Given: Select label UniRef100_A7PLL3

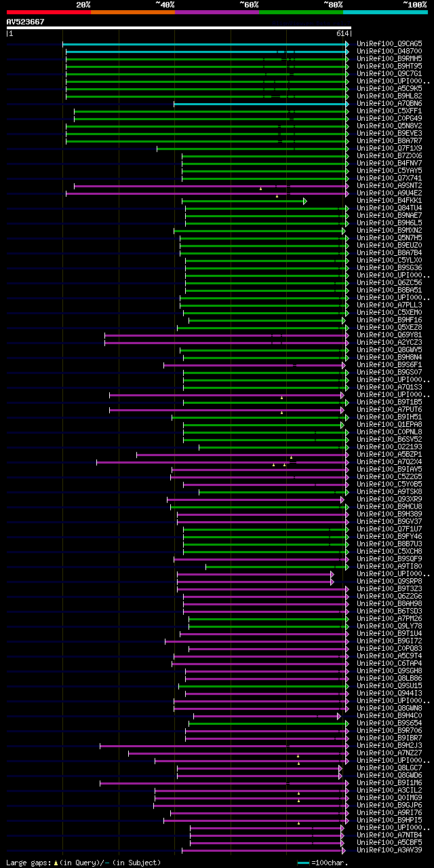Looking at the screenshot, I should tap(389, 305).
